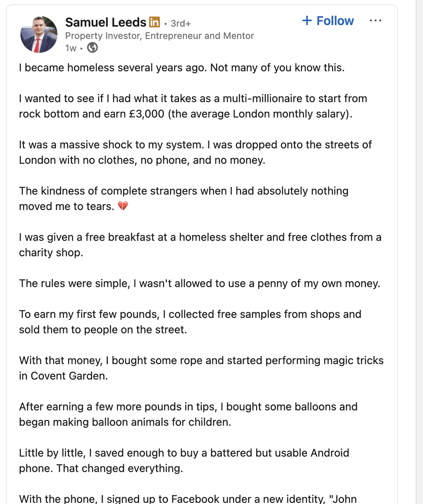
Task: Click the LinkedIn badge beside Samuel Leeds
Action: 155,22
